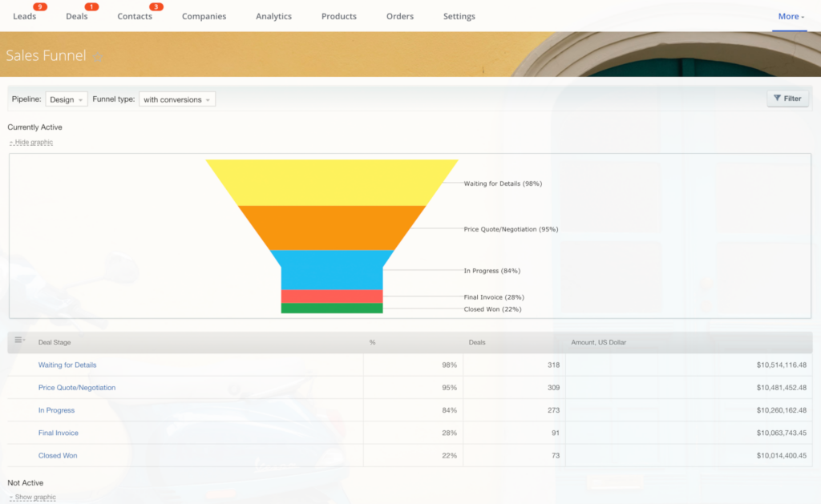Viewport: 821px width, 504px height.
Task: Select the blue In Progress funnel segment
Action: coord(331,270)
